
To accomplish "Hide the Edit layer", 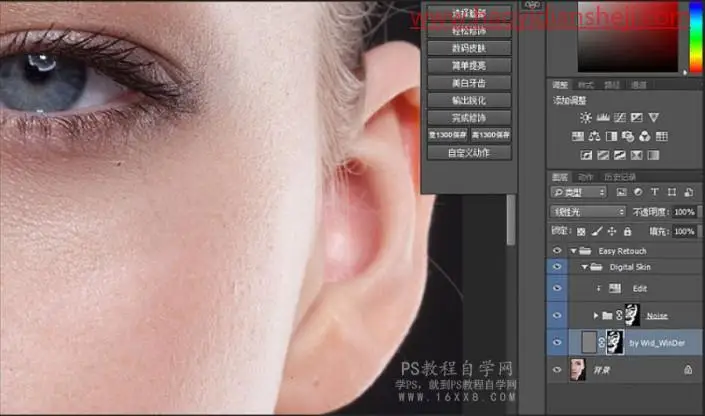I will tap(557, 288).
